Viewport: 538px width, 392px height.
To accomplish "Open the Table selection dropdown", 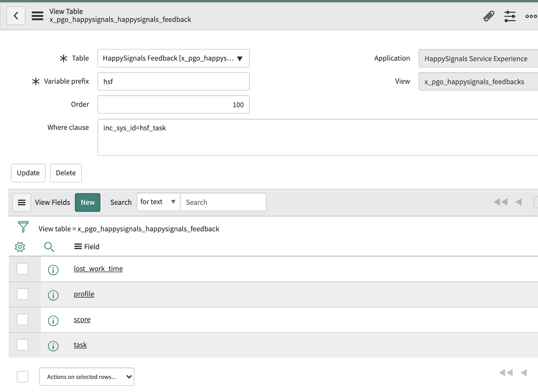I will pos(239,58).
